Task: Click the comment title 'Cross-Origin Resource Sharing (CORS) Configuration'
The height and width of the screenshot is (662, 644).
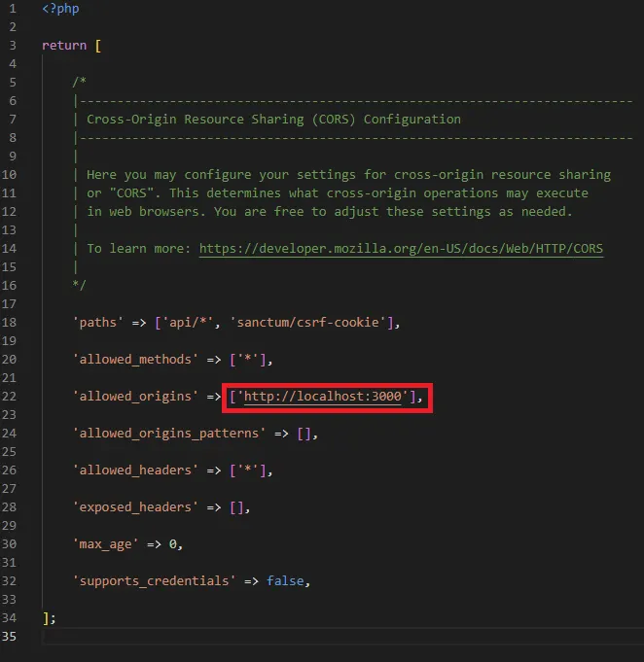Action: click(x=273, y=119)
